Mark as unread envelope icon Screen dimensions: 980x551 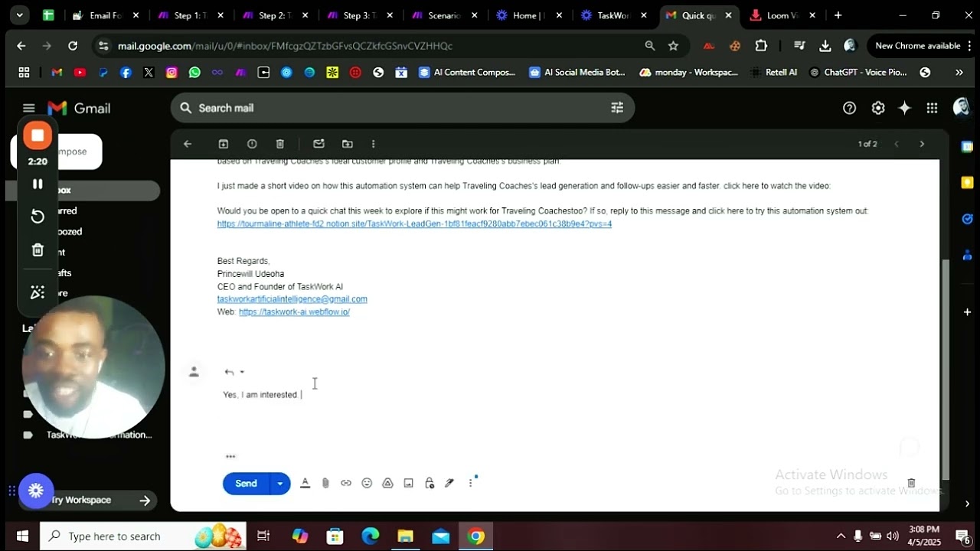coord(319,144)
